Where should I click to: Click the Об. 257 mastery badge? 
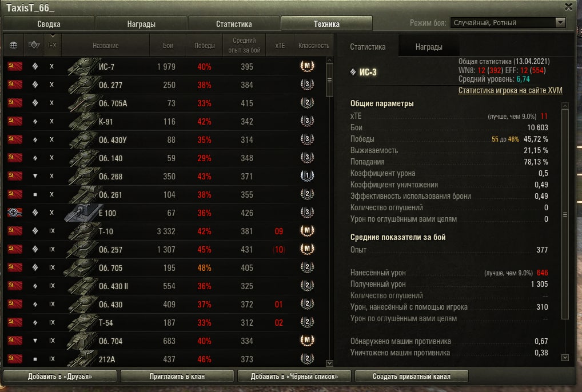(307, 249)
